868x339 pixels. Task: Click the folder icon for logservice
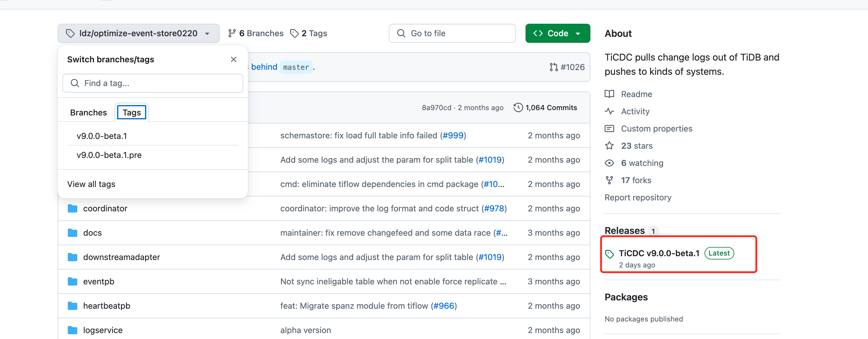click(73, 330)
